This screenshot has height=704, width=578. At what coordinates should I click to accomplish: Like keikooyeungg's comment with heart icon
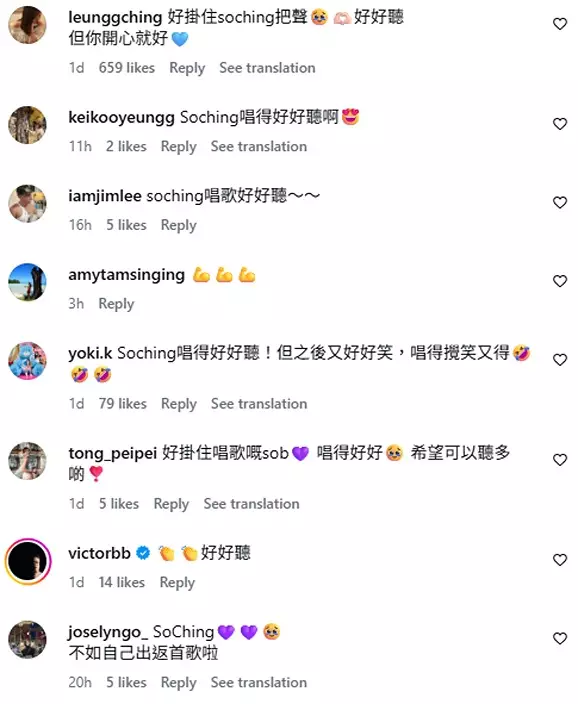(560, 124)
